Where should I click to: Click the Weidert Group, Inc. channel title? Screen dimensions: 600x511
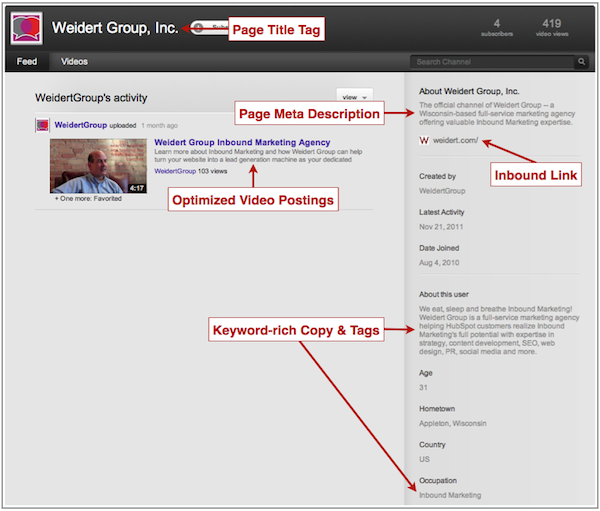pyautogui.click(x=115, y=28)
